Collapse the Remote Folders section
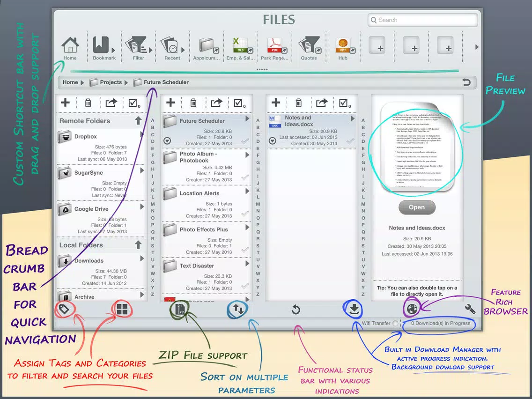This screenshot has width=532, height=399. point(138,120)
